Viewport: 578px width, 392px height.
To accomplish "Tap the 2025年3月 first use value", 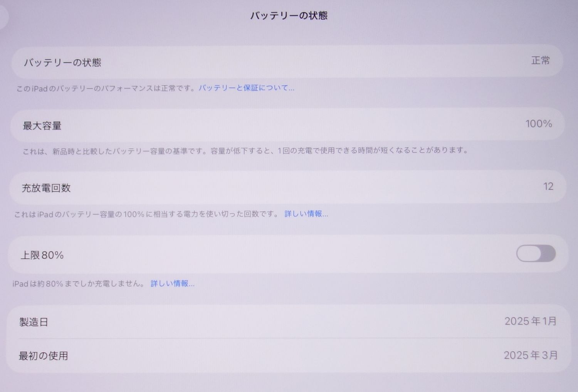I will coord(530,355).
